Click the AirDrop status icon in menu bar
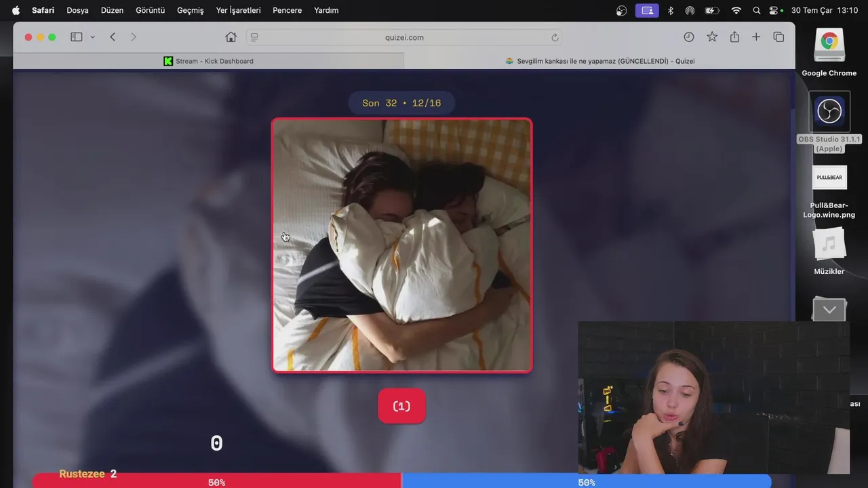 690,10
